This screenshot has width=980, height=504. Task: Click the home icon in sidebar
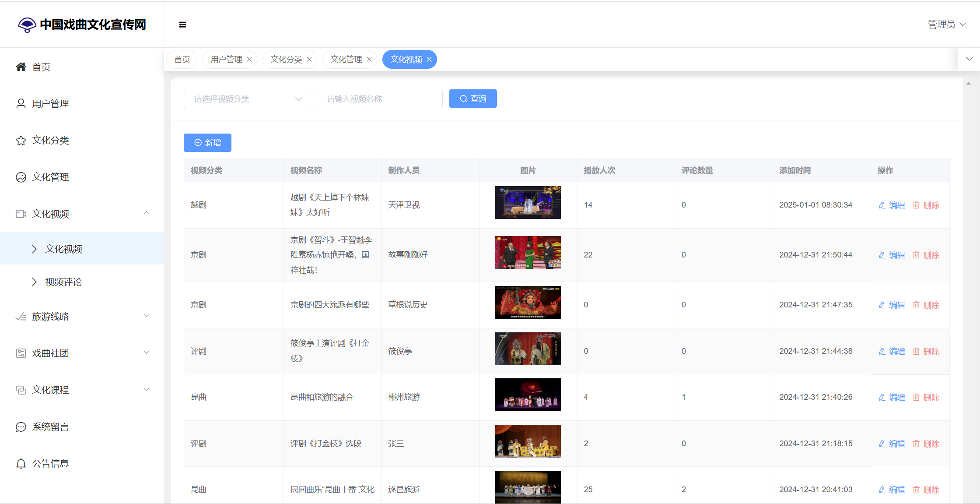(21, 67)
